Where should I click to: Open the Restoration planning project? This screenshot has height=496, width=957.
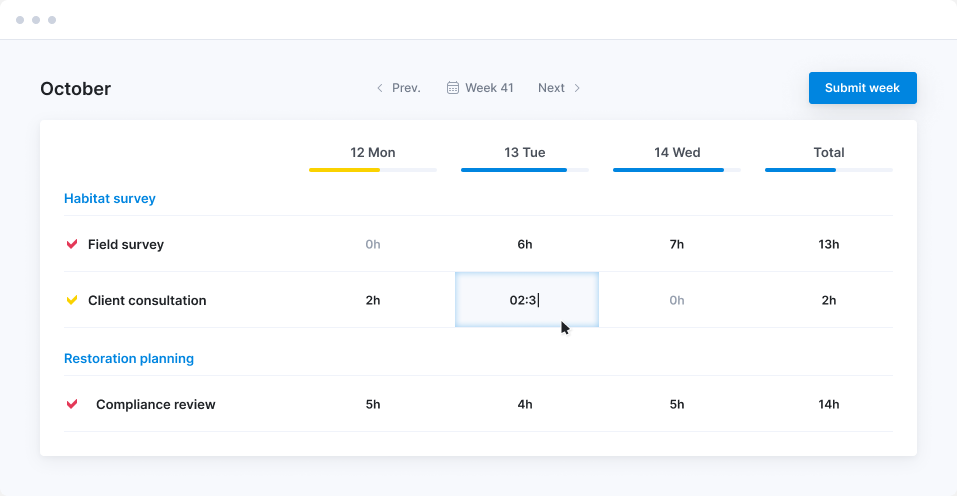pos(129,358)
